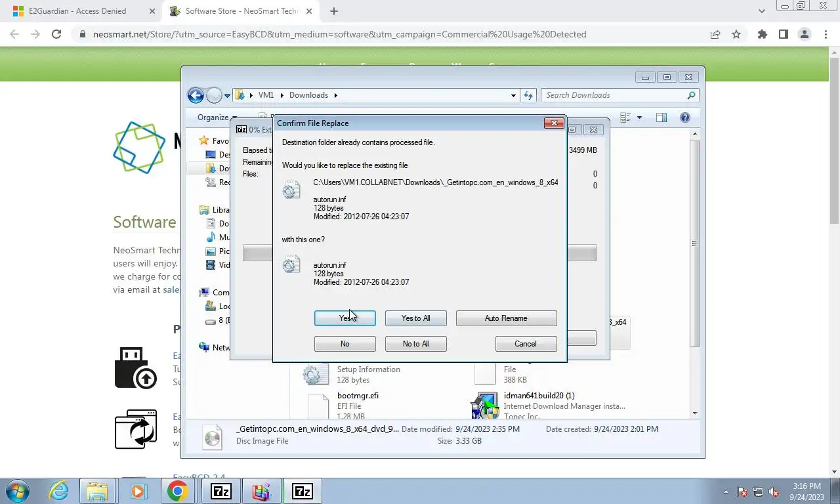Image resolution: width=840 pixels, height=504 pixels.
Task: Click Chrome back navigation arrow
Action: pyautogui.click(x=14, y=34)
